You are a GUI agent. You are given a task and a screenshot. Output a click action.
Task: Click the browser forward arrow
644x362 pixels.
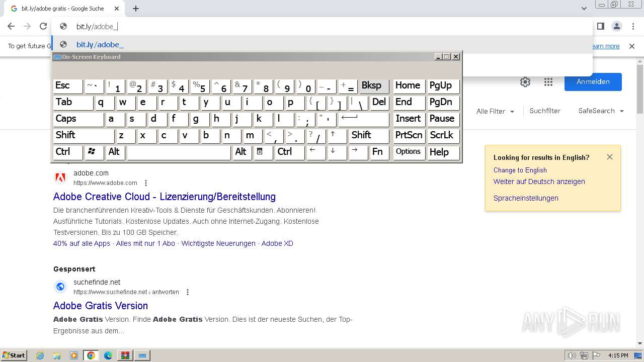click(x=27, y=26)
